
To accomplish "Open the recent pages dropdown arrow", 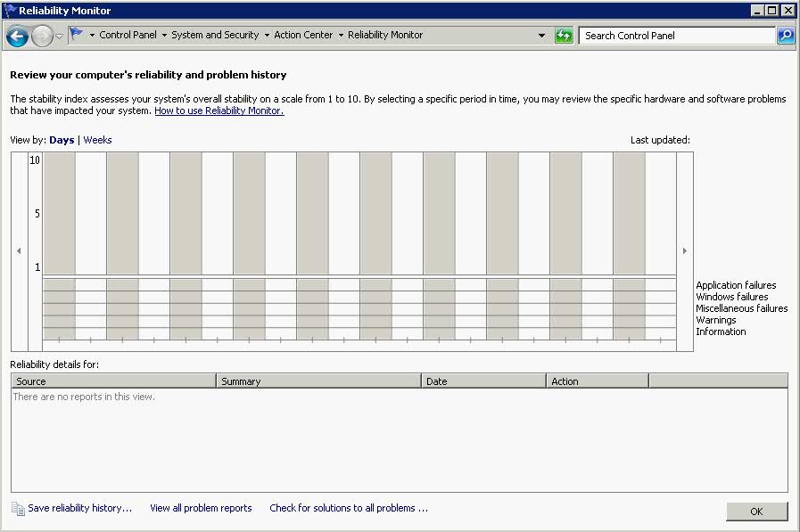I will click(59, 37).
